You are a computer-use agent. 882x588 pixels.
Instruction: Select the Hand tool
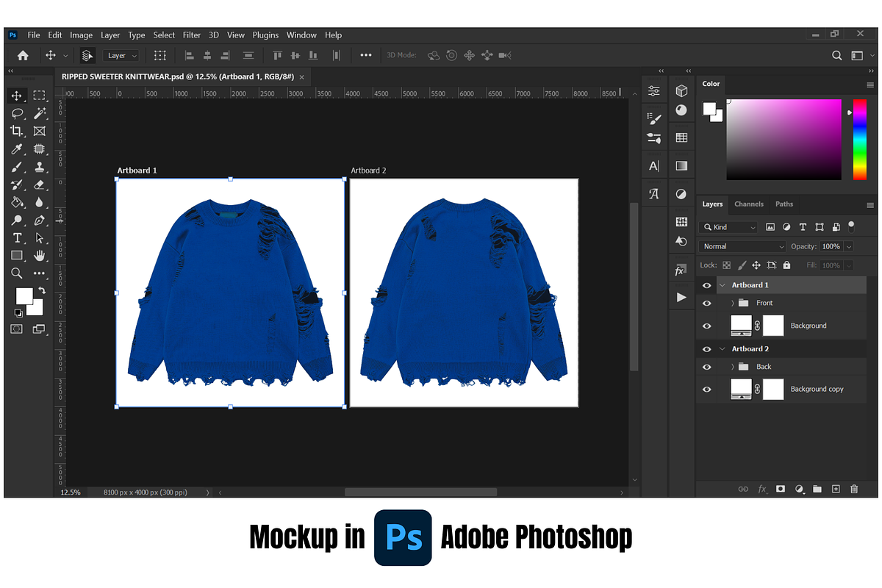click(39, 255)
